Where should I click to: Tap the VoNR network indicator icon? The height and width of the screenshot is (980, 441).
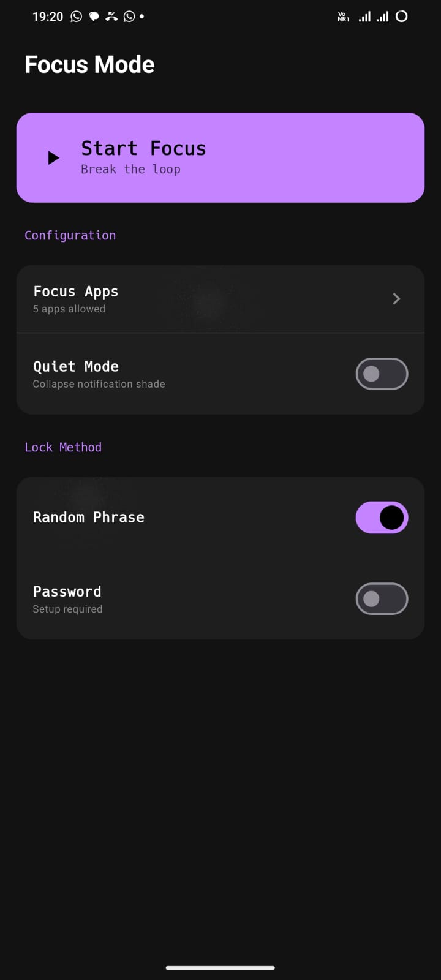coord(343,17)
